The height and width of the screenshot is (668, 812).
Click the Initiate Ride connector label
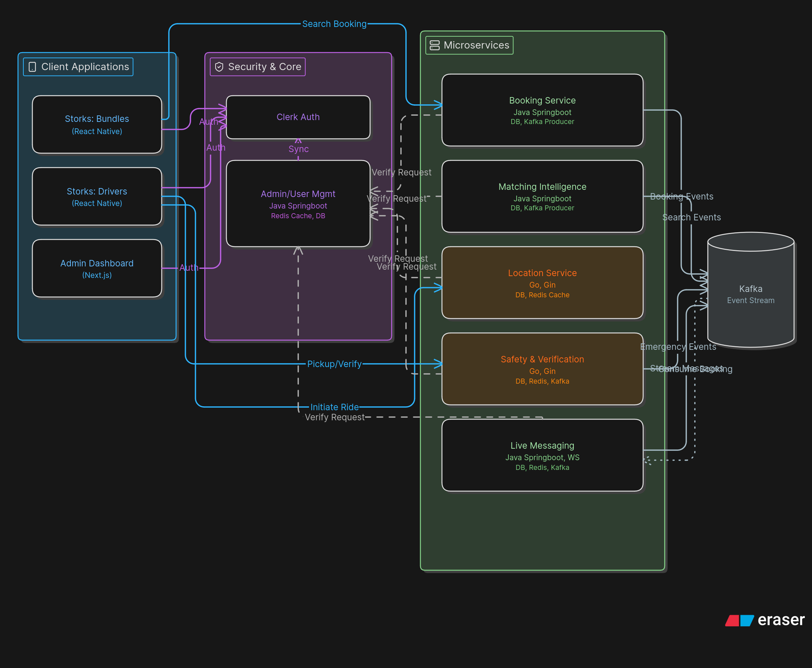click(x=335, y=407)
